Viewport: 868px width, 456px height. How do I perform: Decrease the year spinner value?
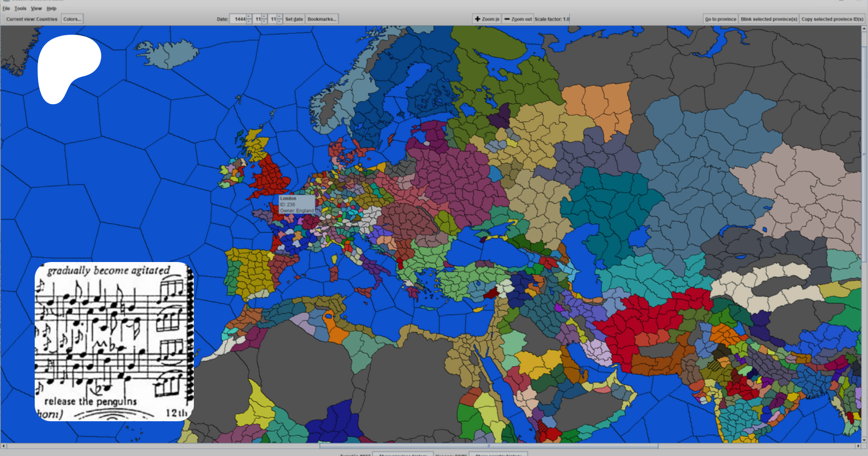[x=249, y=21]
